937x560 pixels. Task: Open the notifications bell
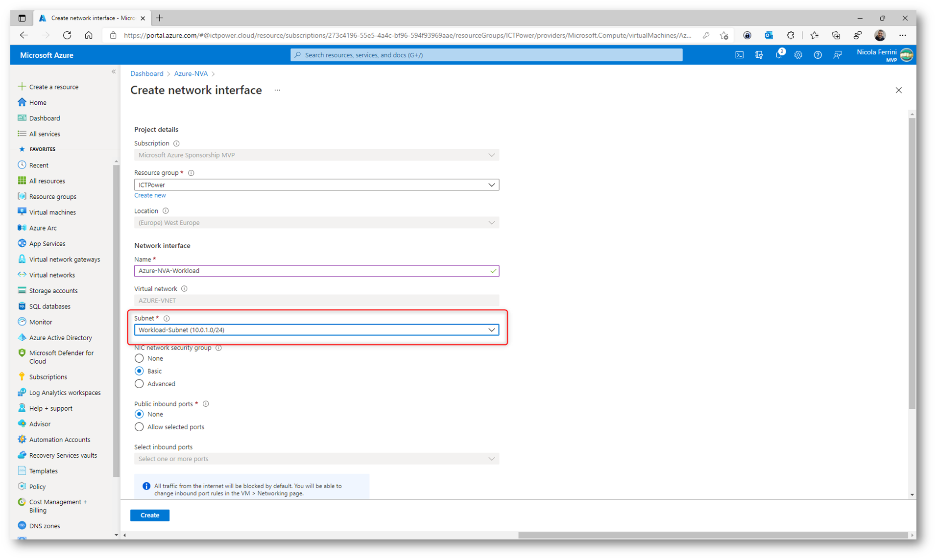[779, 55]
